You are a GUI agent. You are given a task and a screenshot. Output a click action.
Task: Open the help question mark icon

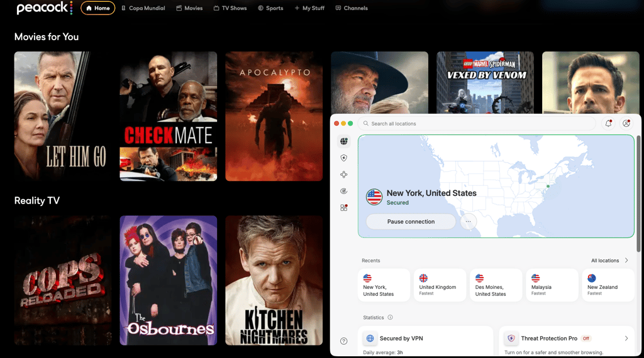(344, 341)
